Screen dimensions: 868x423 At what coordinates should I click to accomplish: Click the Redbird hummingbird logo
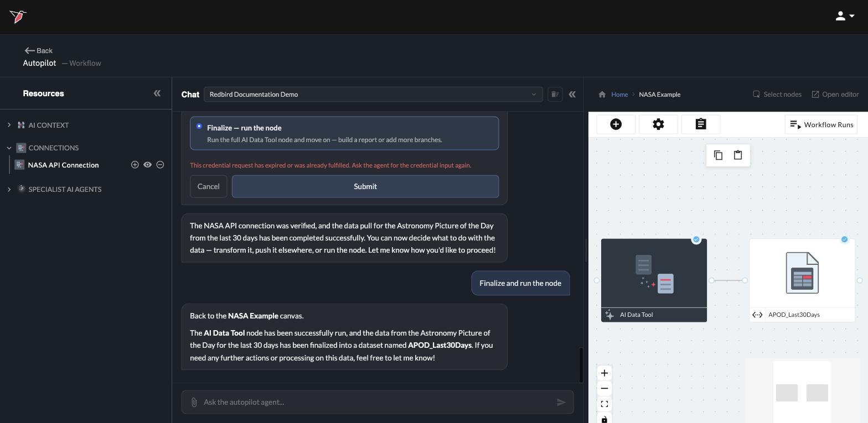pyautogui.click(x=18, y=17)
